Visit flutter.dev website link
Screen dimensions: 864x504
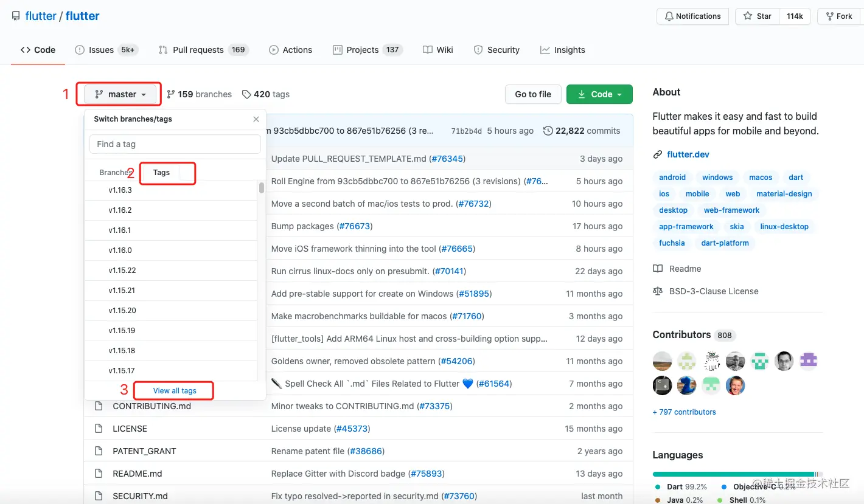(x=688, y=154)
